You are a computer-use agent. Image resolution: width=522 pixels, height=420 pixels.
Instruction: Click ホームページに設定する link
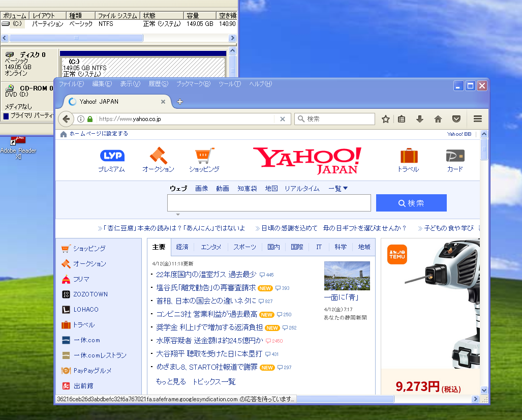coord(99,134)
